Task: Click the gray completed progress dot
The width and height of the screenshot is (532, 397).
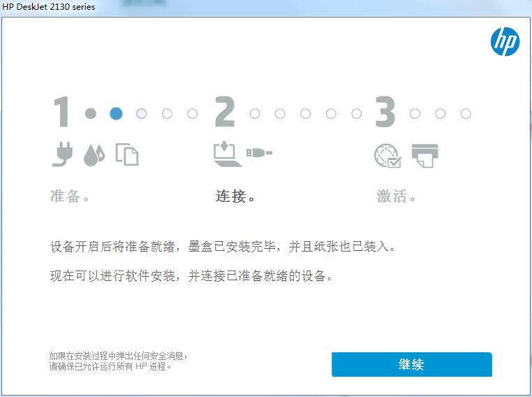Action: [x=91, y=113]
